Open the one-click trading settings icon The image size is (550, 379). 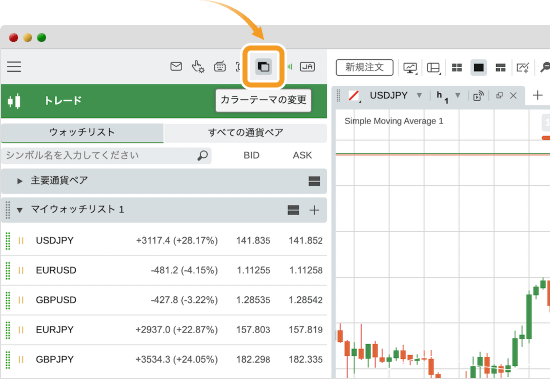coord(198,67)
